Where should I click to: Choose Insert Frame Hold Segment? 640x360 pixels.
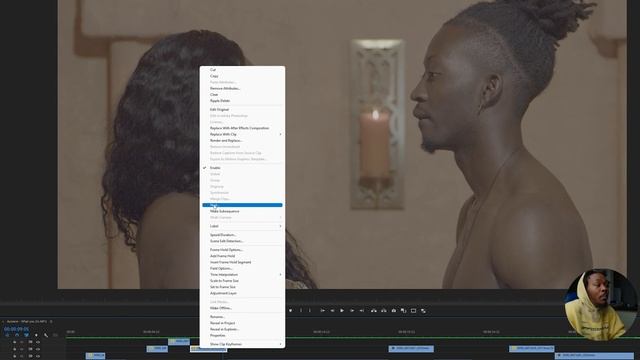242,262
